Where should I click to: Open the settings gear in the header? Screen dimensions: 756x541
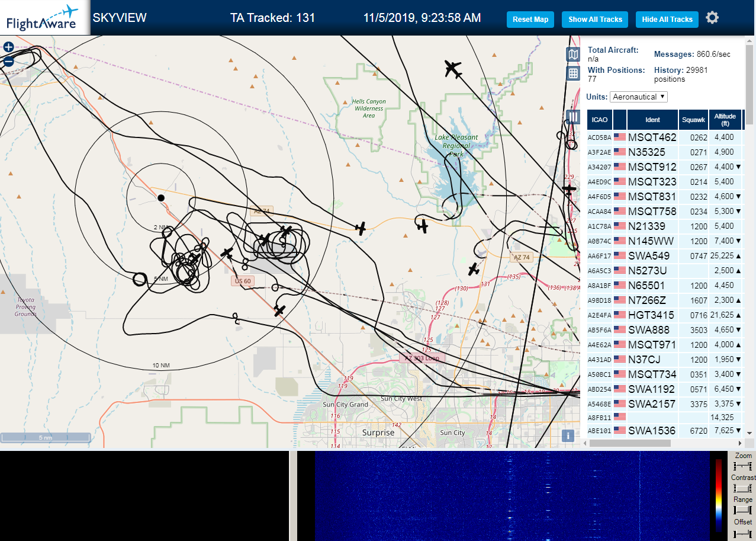tap(712, 18)
